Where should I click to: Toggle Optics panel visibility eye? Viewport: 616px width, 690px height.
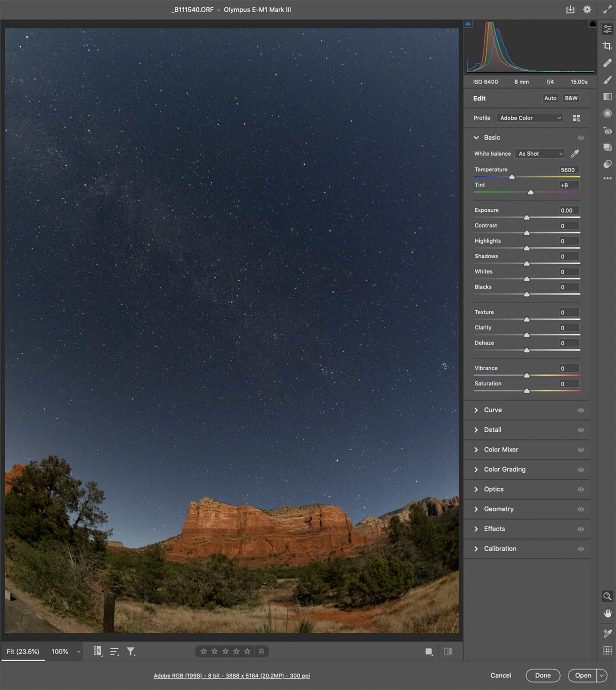pyautogui.click(x=581, y=489)
